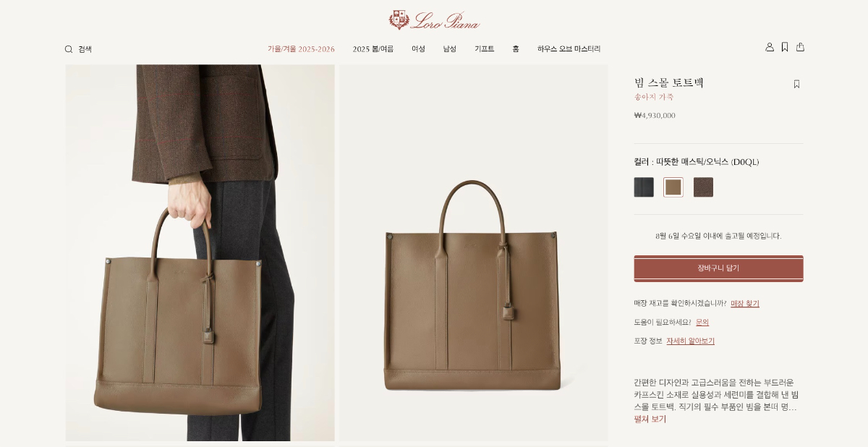Open saved items bookmark in header
Image resolution: width=868 pixels, height=447 pixels.
785,47
